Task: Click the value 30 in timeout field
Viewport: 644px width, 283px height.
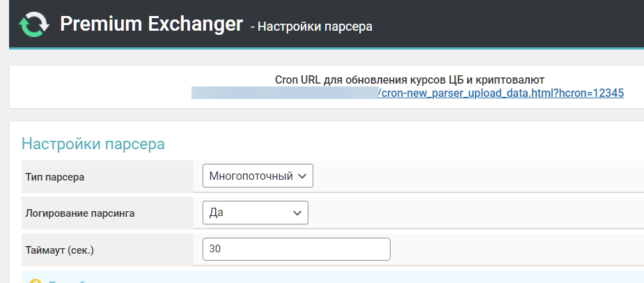Action: [x=215, y=250]
